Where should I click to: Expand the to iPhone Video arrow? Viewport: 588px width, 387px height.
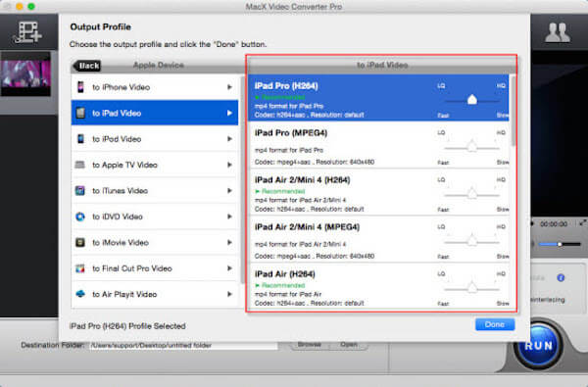tap(229, 87)
